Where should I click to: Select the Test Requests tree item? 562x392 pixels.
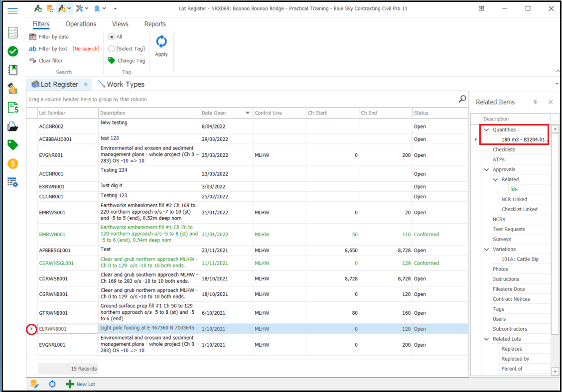(509, 229)
